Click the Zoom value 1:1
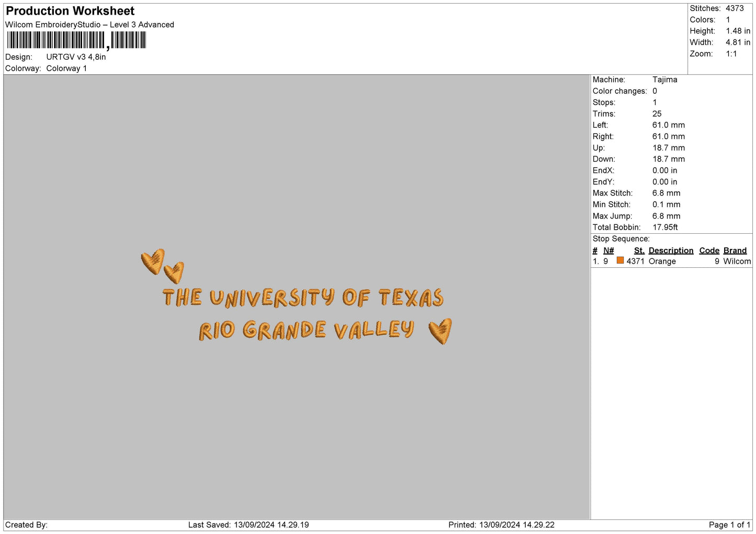Viewport: 756px width, 534px height. click(x=731, y=54)
